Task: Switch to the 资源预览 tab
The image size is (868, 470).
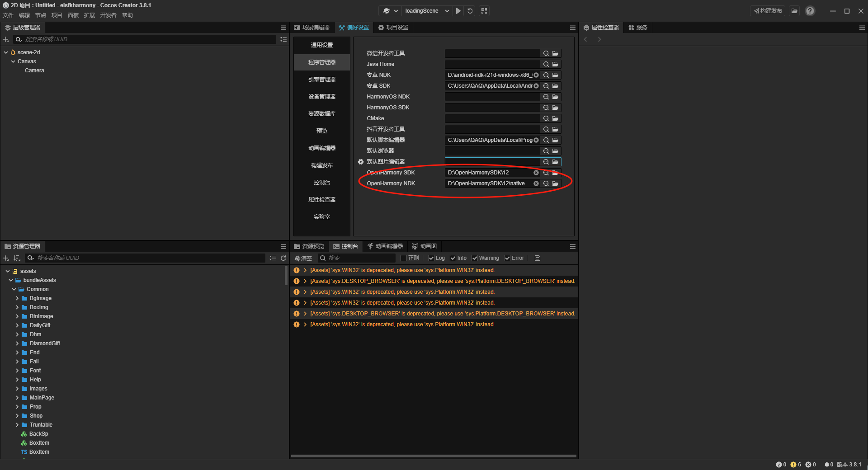Action: (309, 246)
